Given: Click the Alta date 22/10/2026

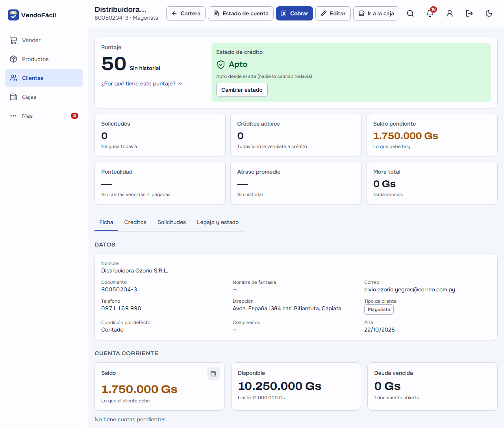Looking at the screenshot, I should coord(380,330).
